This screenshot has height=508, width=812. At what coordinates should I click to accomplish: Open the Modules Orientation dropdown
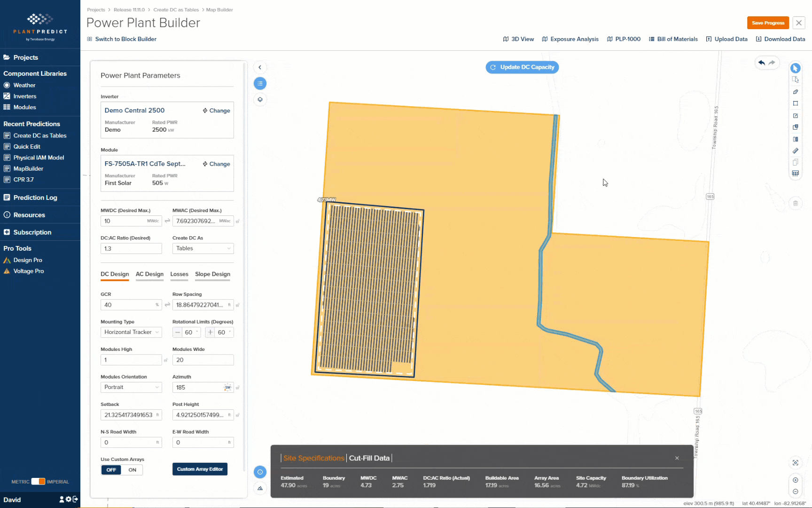(x=131, y=387)
